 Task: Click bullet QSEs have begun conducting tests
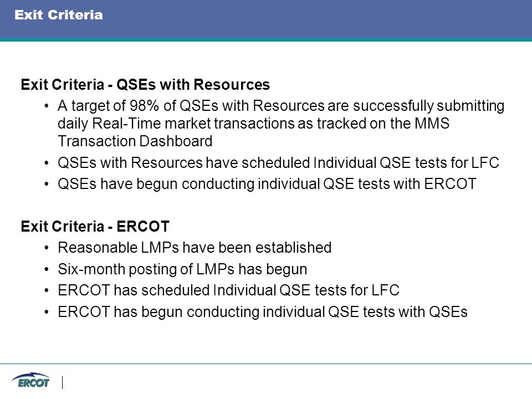(267, 184)
